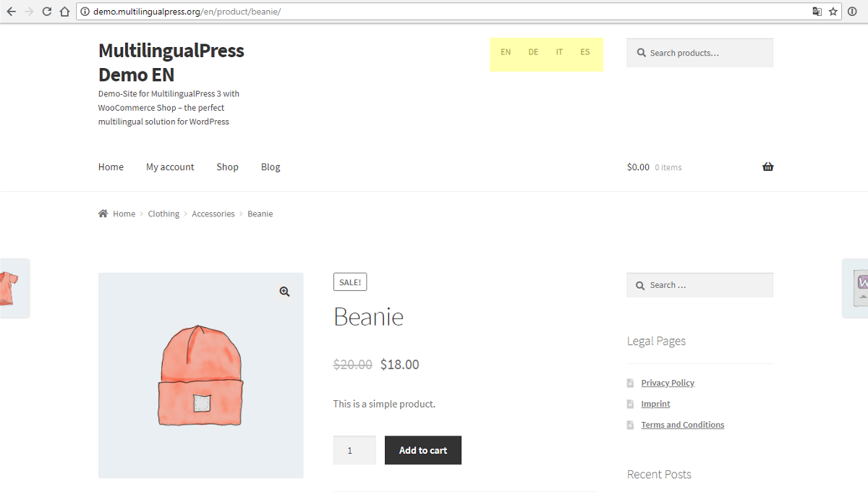Click the product quantity input field
Viewport: 868px width, 495px height.
[x=354, y=449]
